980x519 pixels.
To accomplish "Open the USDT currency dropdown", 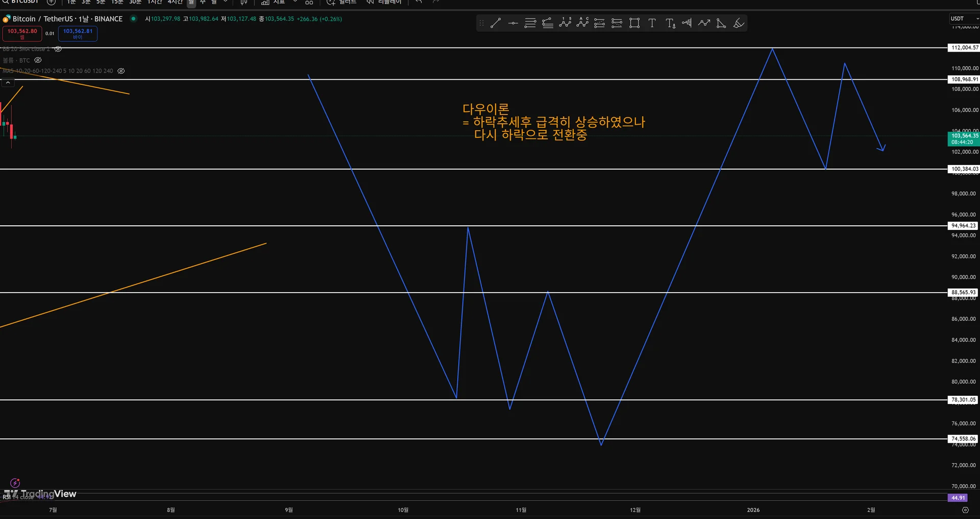I will (964, 19).
